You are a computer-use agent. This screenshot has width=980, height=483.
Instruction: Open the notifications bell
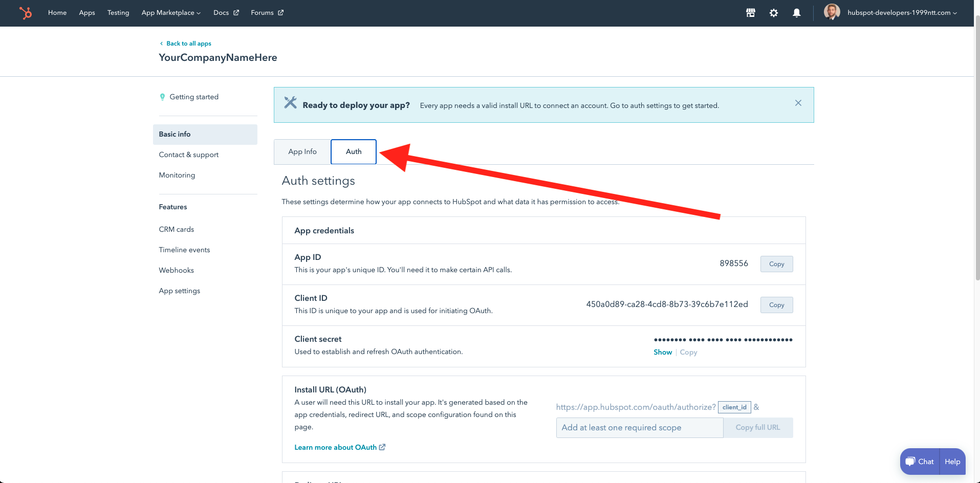click(x=797, y=13)
